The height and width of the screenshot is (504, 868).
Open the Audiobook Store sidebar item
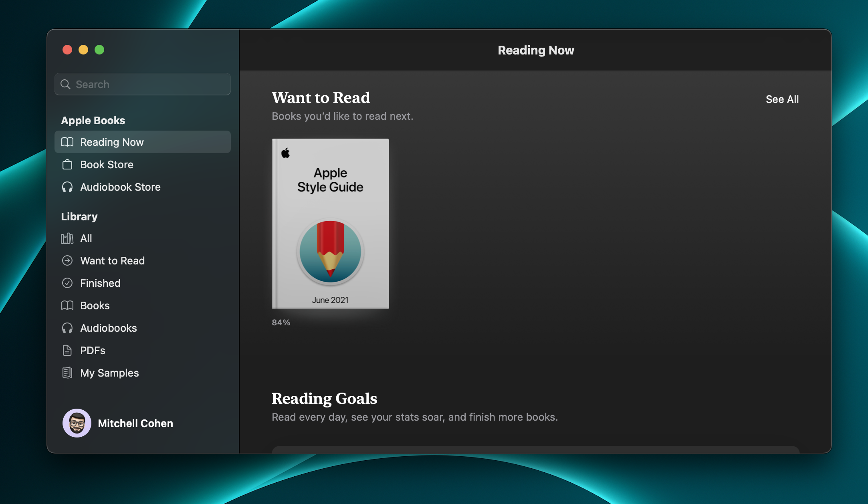(120, 187)
